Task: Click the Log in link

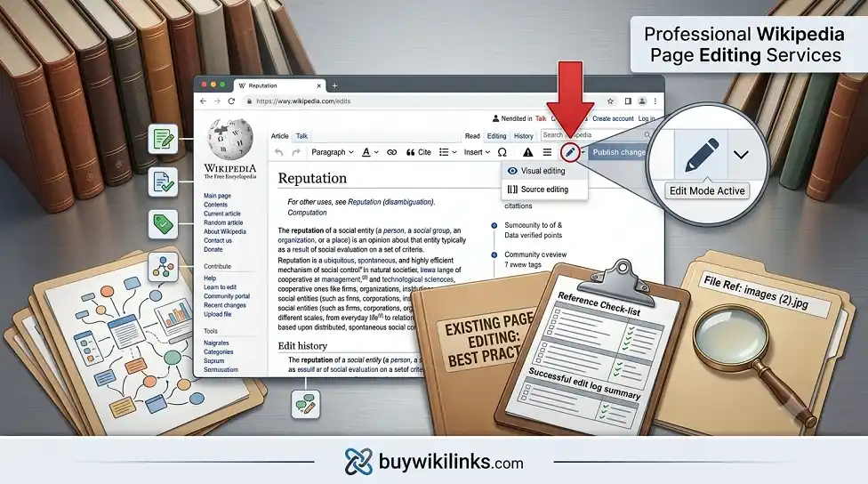Action: tap(646, 118)
